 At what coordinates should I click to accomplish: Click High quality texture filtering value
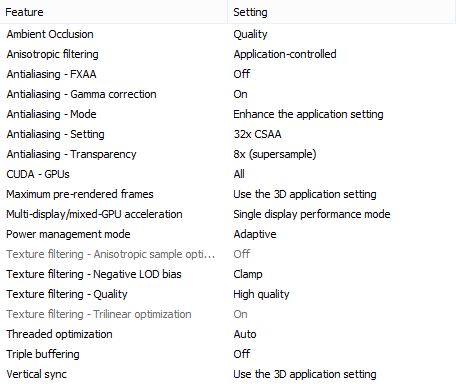(x=261, y=294)
